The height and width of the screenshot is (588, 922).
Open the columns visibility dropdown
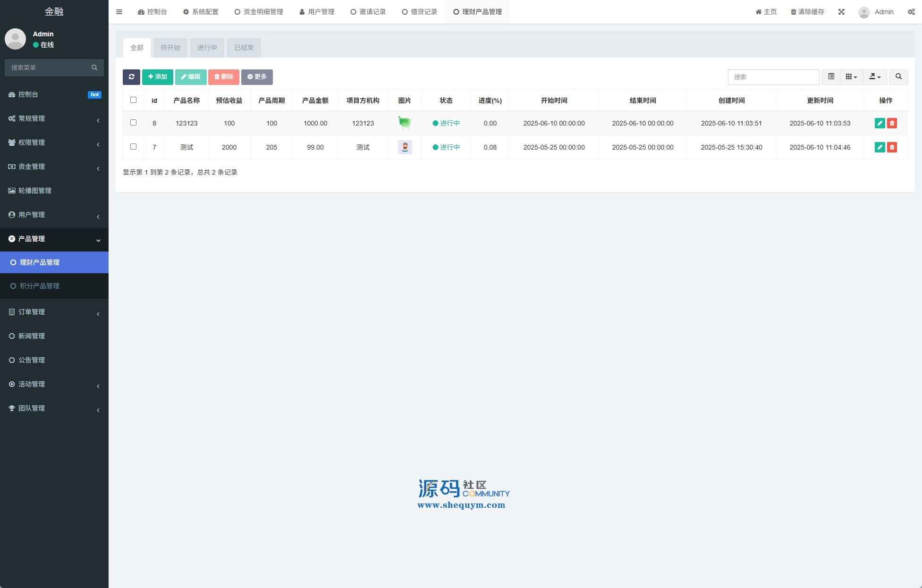(x=851, y=77)
